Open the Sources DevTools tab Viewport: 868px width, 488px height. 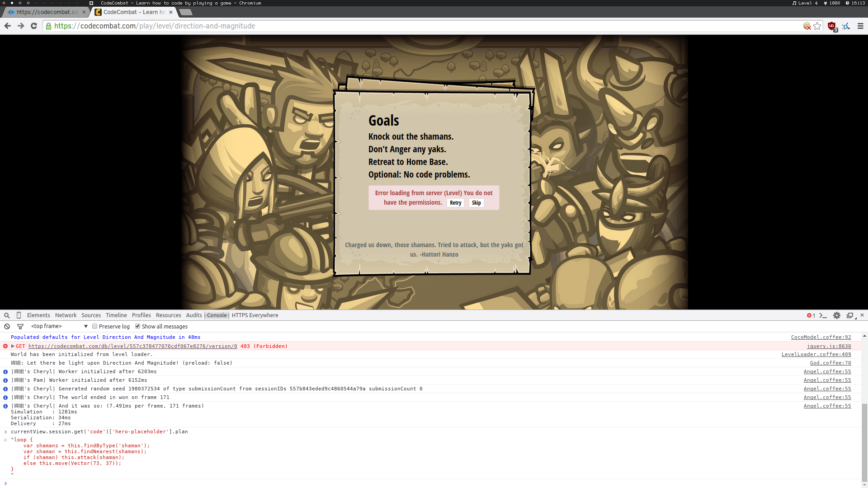[91, 315]
